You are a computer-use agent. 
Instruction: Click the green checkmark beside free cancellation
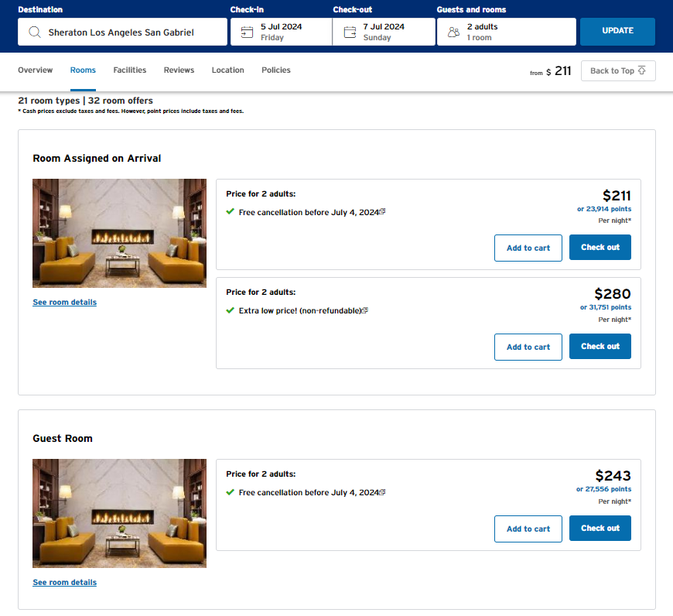click(x=230, y=212)
